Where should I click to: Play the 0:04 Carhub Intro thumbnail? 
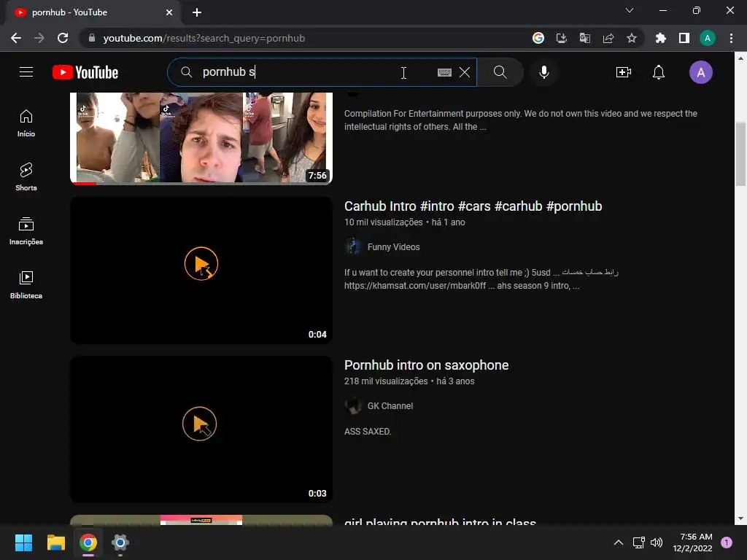pos(201,270)
